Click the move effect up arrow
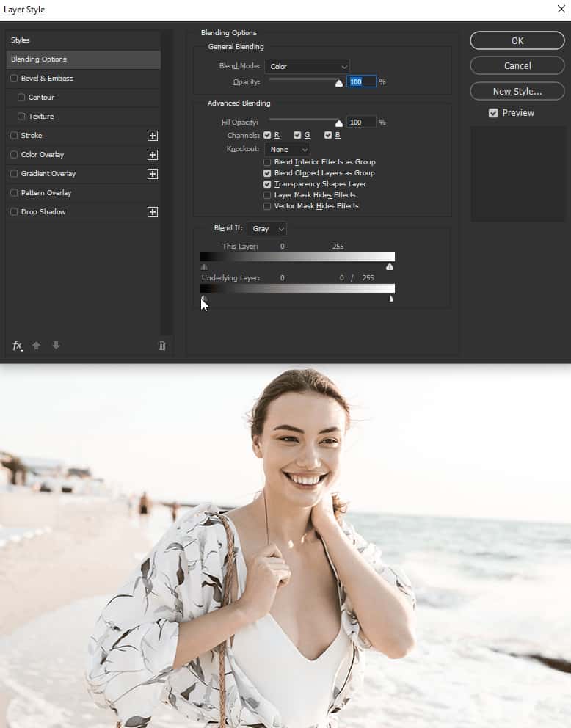Viewport: 571px width, 728px height. (37, 346)
